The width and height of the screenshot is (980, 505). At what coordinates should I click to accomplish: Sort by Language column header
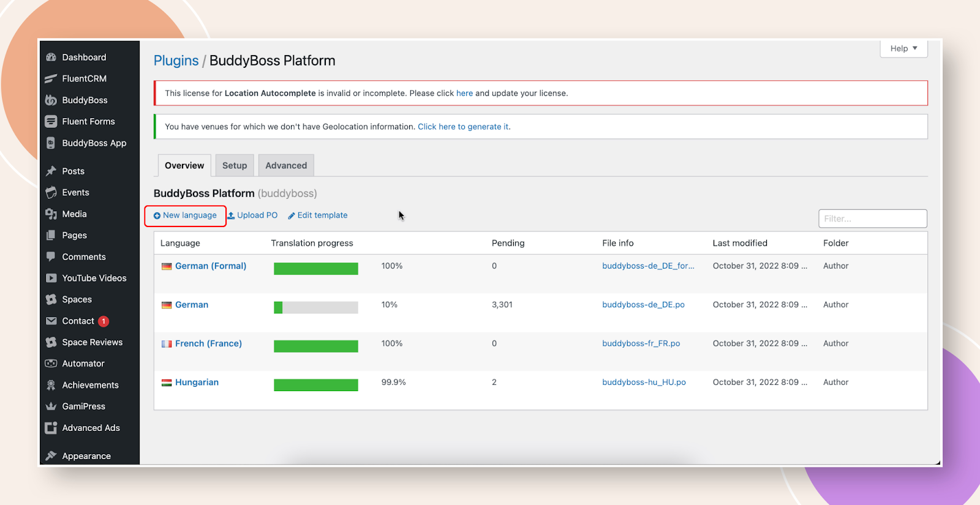pos(180,244)
